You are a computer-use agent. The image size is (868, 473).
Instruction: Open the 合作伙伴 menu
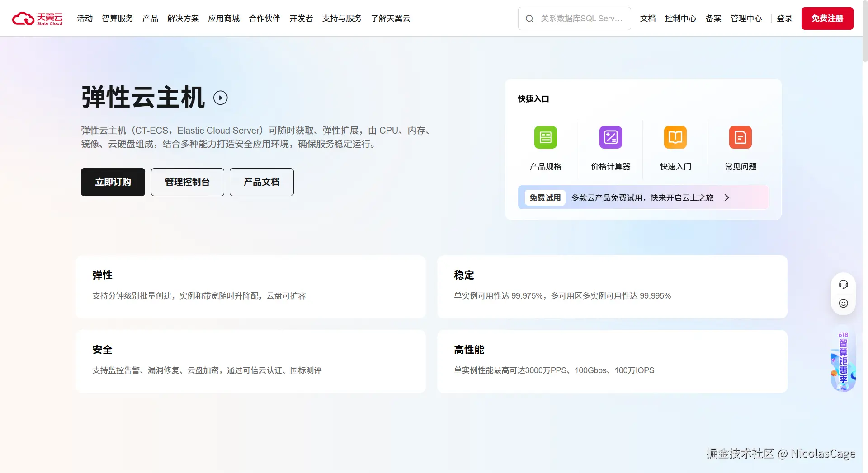coord(264,19)
